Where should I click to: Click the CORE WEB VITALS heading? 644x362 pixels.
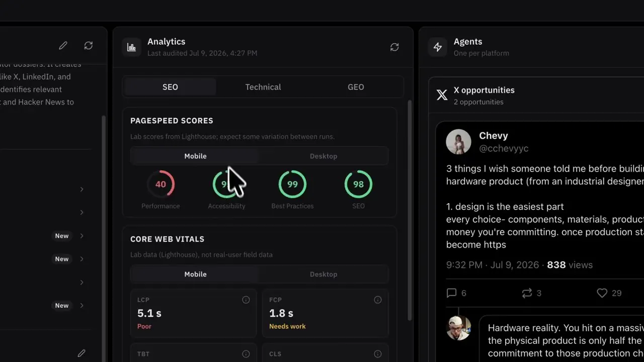[167, 239]
